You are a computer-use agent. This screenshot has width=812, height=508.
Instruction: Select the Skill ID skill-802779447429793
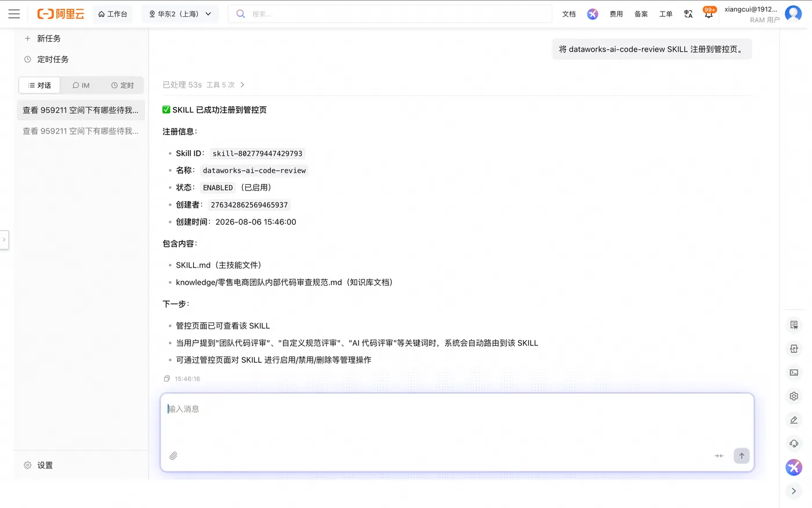coord(258,153)
